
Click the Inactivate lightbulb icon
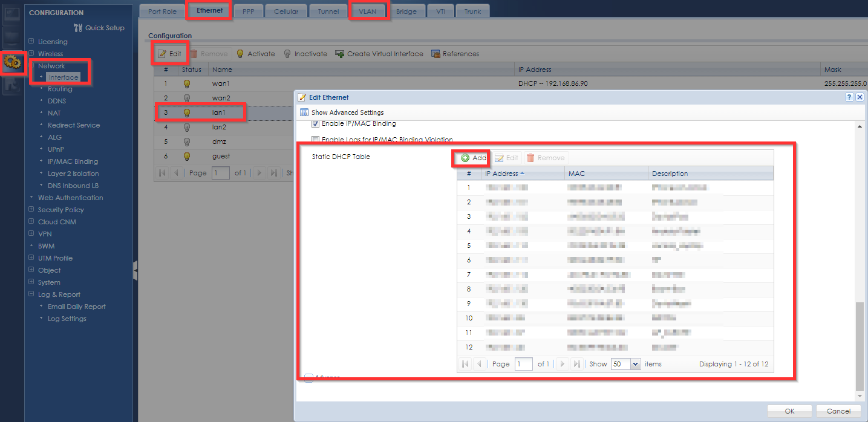(287, 54)
